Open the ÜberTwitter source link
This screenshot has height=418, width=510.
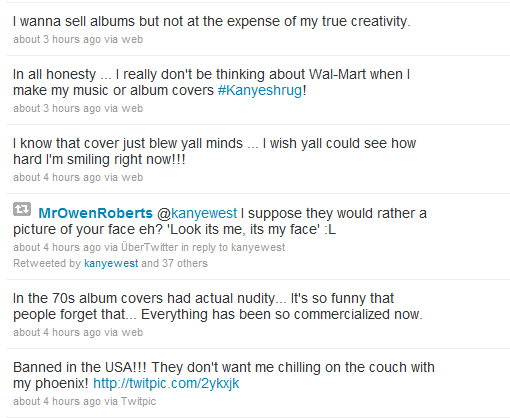(149, 247)
